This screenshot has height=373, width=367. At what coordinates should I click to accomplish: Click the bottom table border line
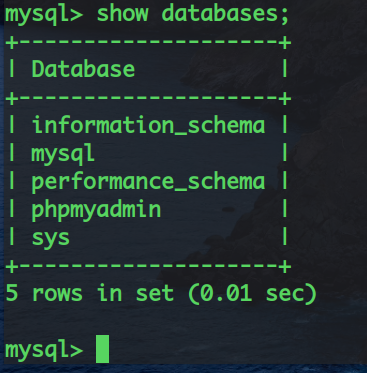click(148, 267)
